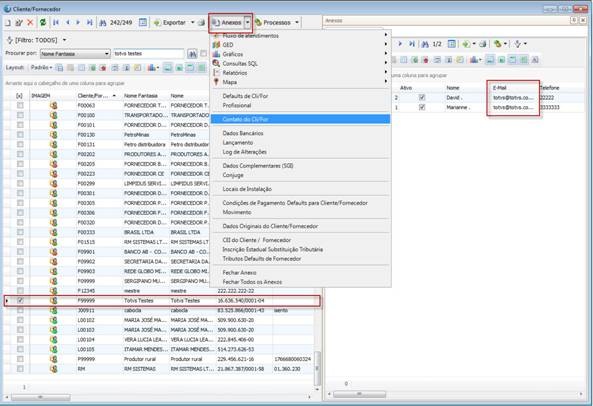
Task: Click the binoculars icon beside 1/2 in Anexos panel
Action: [x=425, y=44]
